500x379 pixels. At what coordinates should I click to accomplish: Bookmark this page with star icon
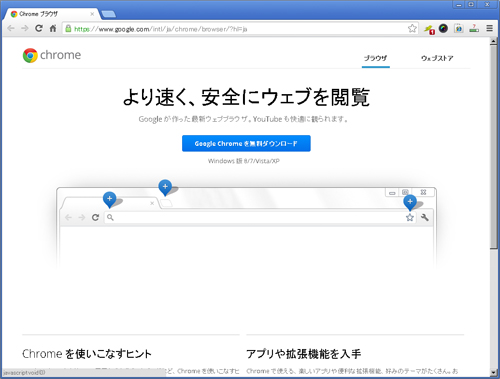pyautogui.click(x=412, y=29)
